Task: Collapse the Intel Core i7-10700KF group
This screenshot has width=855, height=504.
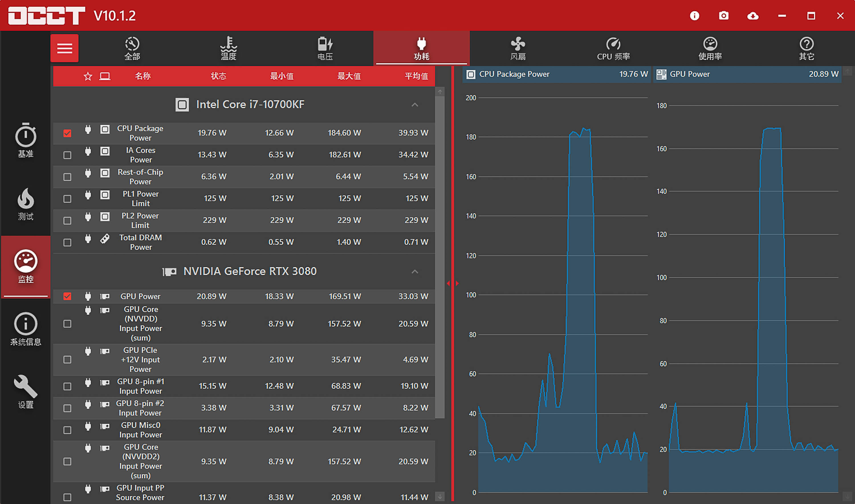Action: tap(415, 105)
